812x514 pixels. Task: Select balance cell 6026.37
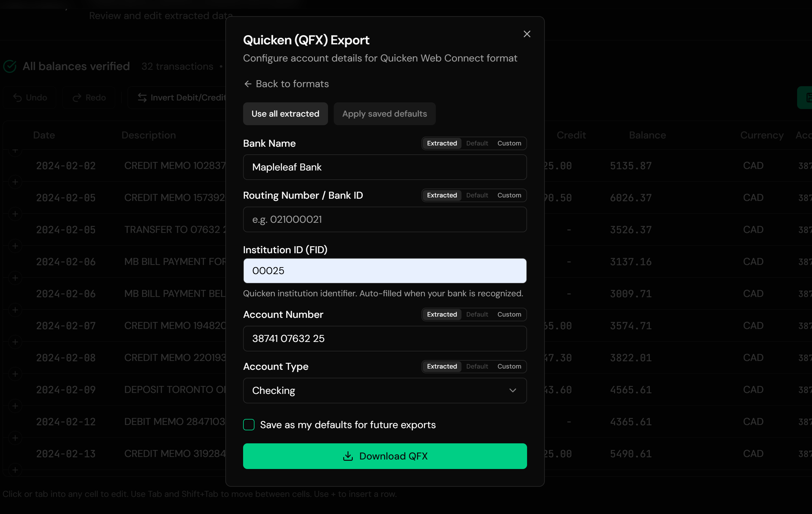tap(631, 197)
